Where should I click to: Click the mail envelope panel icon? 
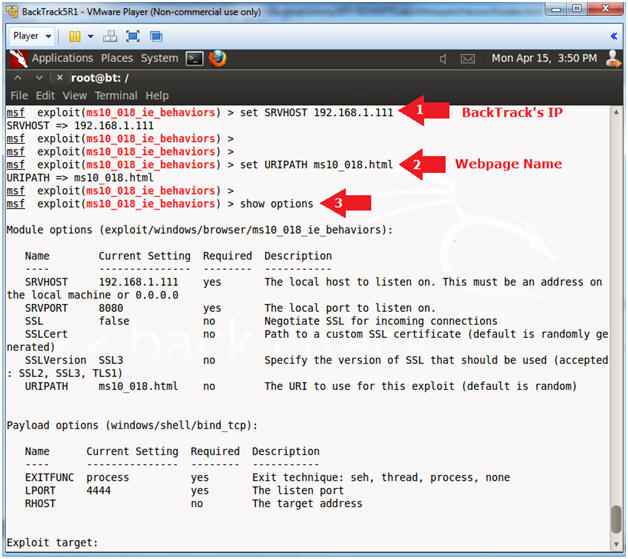pos(467,59)
